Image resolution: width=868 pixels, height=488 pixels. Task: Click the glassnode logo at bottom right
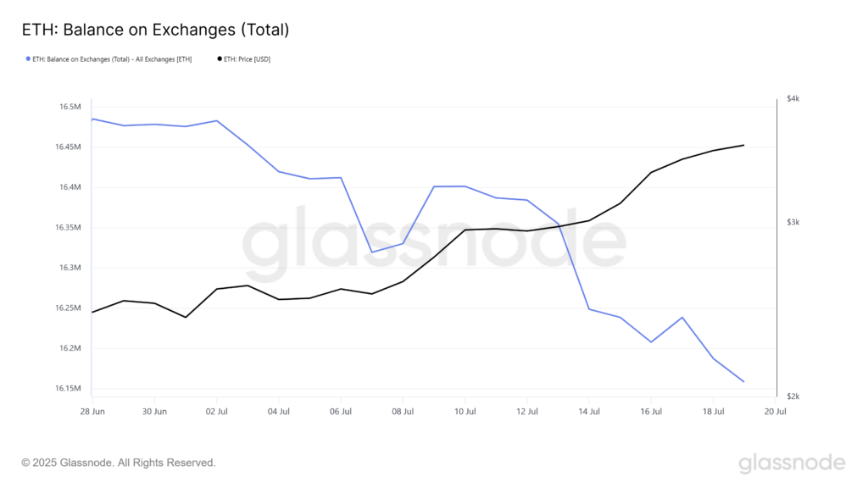(x=792, y=463)
